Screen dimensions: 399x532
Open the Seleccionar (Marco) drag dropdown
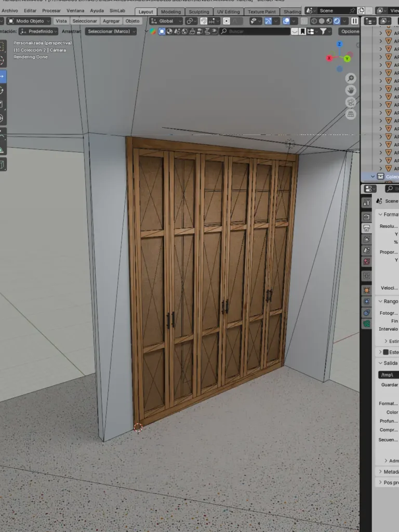[x=111, y=32]
